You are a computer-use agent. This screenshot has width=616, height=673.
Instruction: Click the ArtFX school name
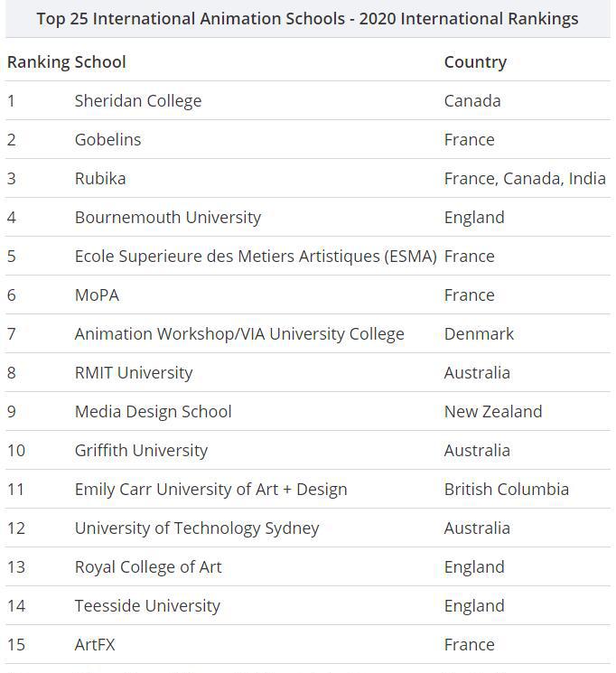(x=95, y=645)
